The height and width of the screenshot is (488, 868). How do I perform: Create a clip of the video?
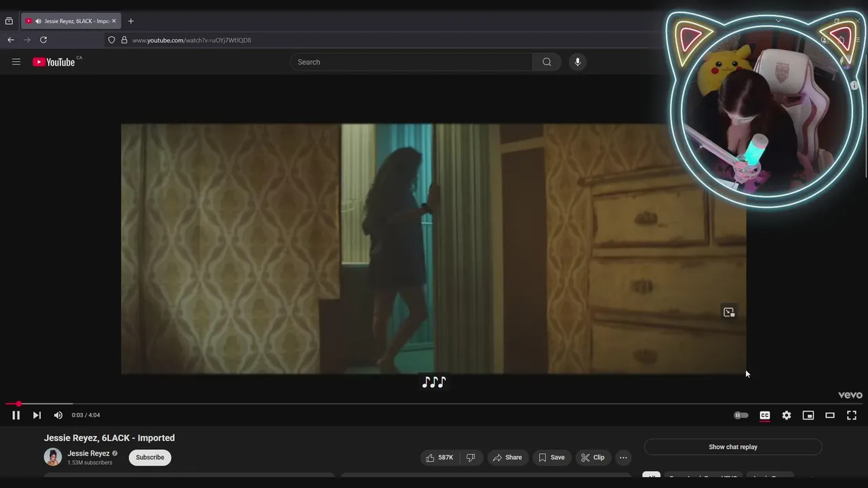(592, 457)
